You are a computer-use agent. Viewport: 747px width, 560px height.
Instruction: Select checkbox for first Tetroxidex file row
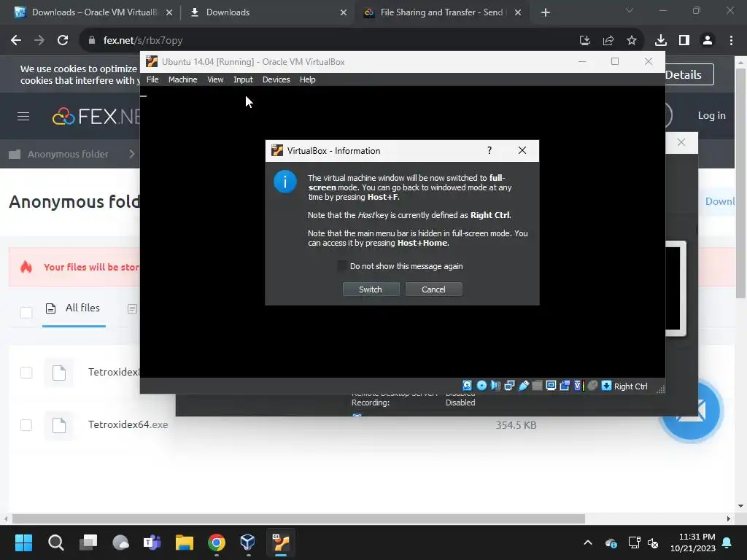[x=26, y=373]
